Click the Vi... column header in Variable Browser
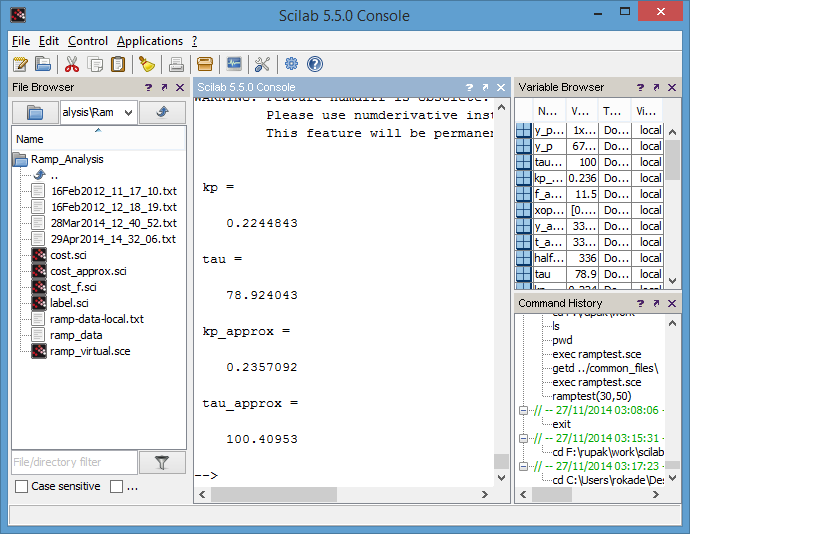The width and height of the screenshot is (819, 534). point(646,111)
